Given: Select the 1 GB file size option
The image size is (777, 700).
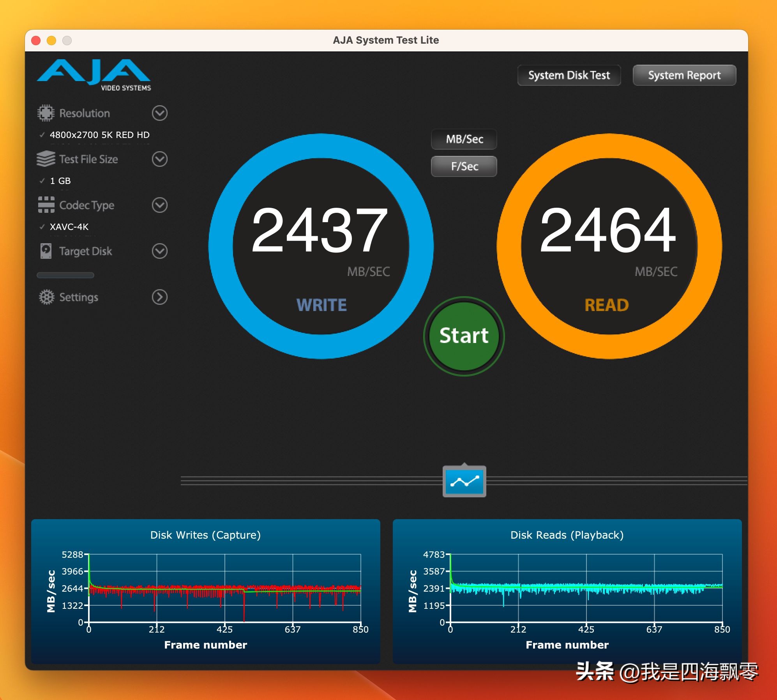Looking at the screenshot, I should pyautogui.click(x=60, y=181).
